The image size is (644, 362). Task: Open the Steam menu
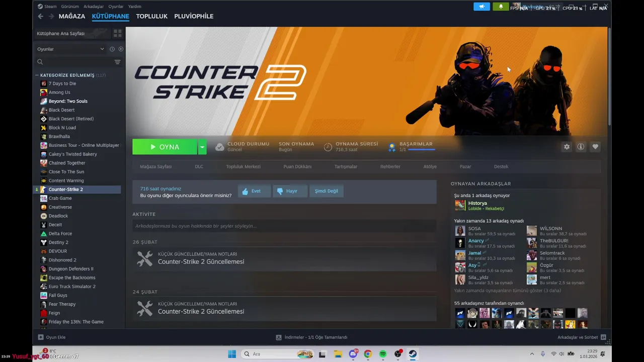[47, 7]
